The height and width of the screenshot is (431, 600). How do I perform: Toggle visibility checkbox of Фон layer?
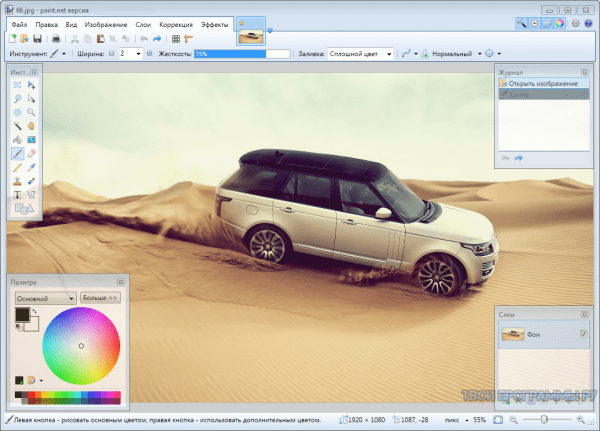tap(584, 333)
